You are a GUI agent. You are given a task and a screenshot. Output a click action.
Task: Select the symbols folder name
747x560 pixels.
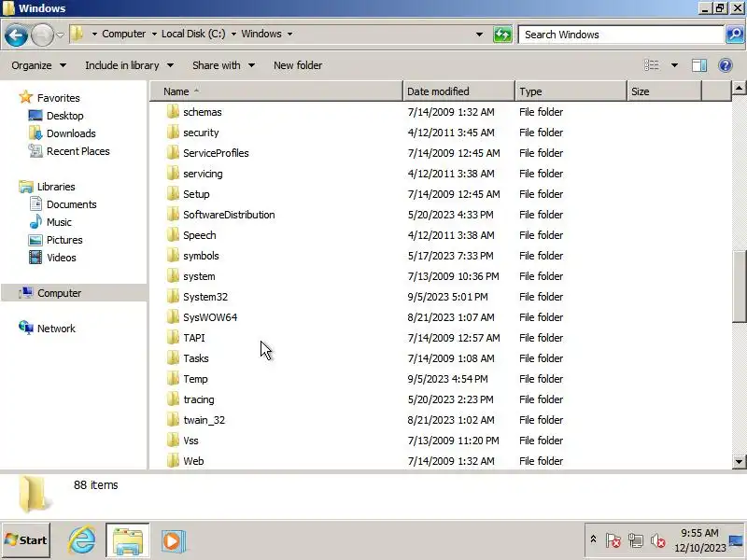[201, 256]
